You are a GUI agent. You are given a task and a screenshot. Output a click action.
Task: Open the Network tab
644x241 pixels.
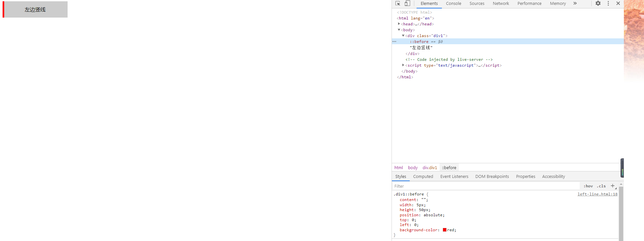point(501,4)
